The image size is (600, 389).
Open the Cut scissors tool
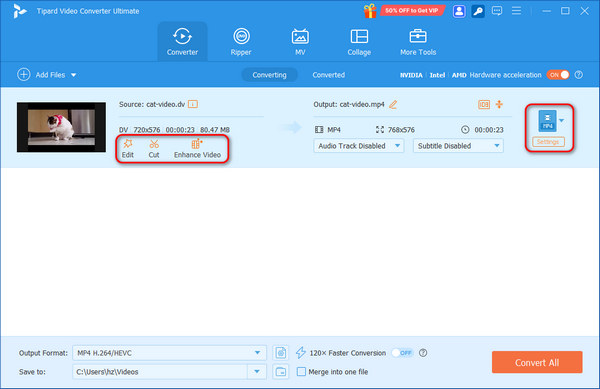[x=154, y=148]
